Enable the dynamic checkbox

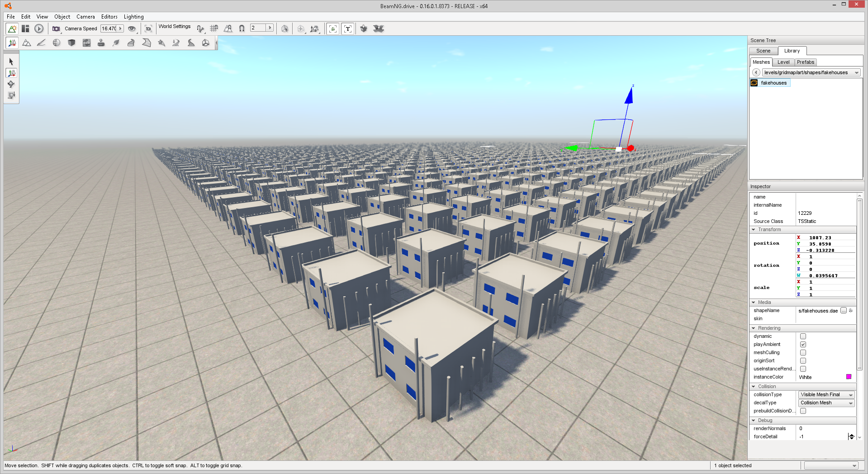(x=803, y=337)
